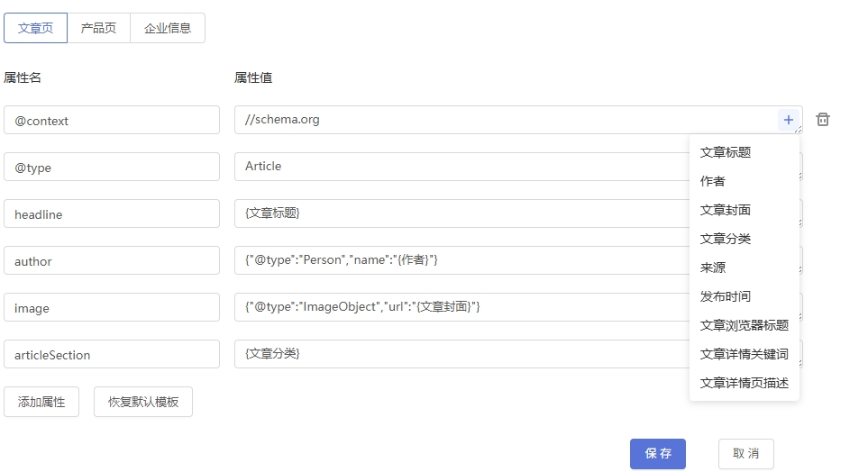The image size is (868, 472).
Task: Click the plus icon in @context value field
Action: coord(788,120)
